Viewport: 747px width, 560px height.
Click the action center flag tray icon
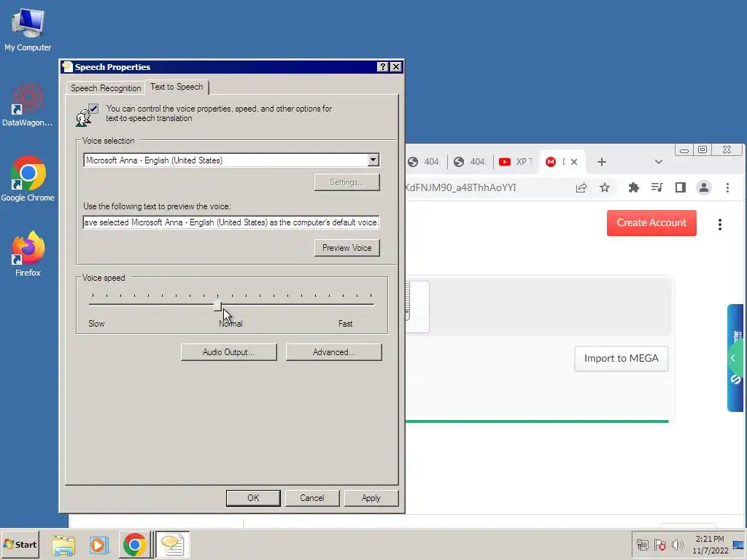click(x=659, y=545)
